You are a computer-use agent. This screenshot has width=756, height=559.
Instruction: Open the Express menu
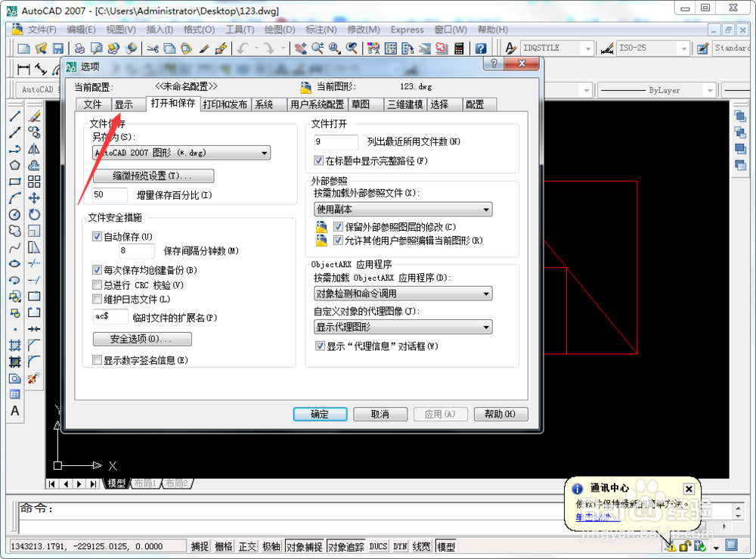tap(407, 30)
